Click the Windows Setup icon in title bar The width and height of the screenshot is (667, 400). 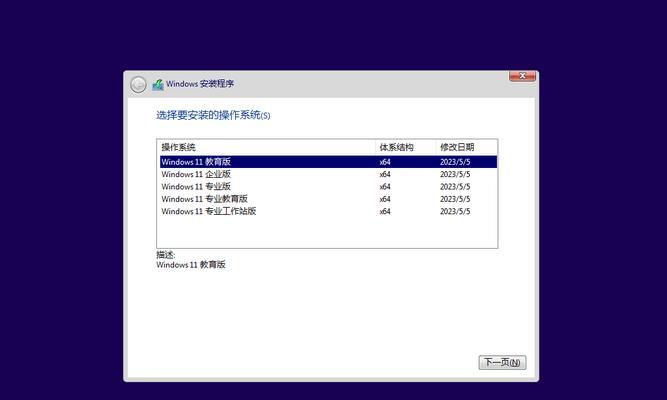[x=158, y=85]
